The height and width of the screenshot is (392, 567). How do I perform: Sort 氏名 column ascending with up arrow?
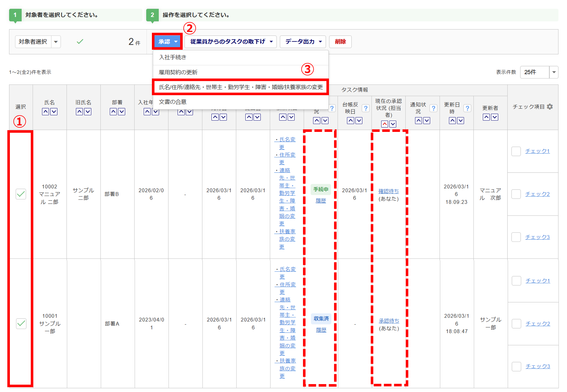tap(45, 112)
